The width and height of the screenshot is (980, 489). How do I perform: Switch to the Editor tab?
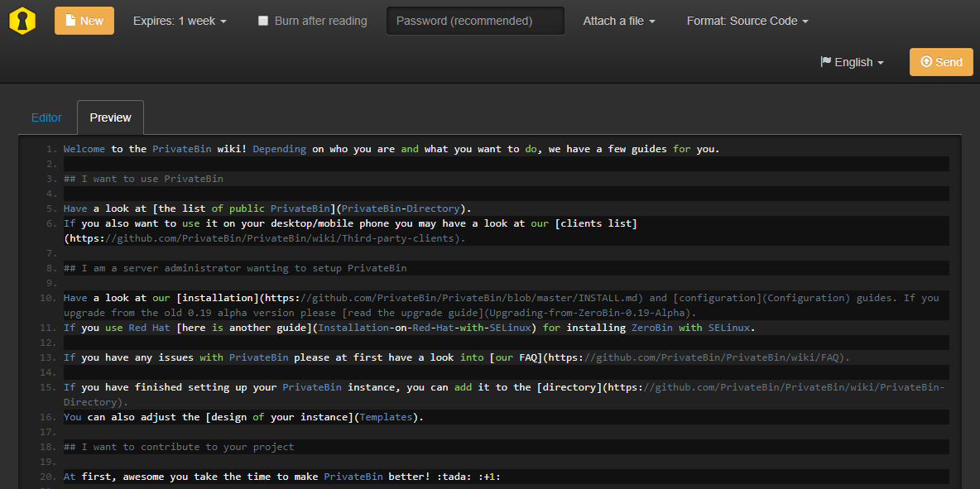[46, 117]
